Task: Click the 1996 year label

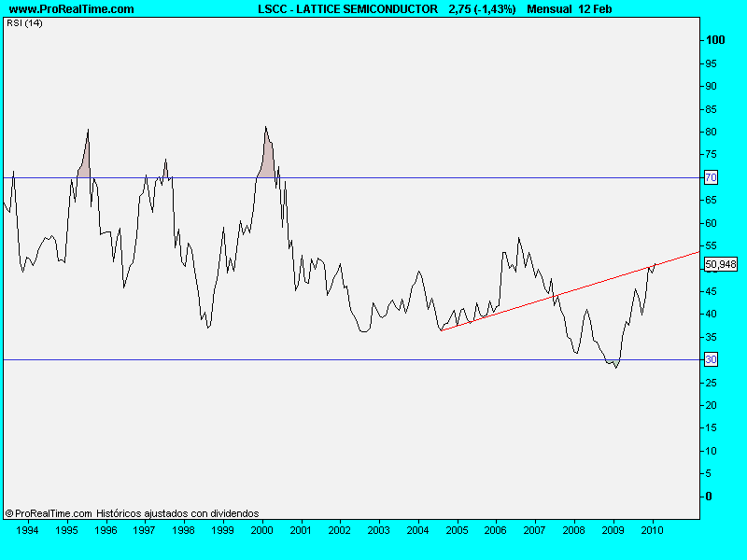Action: pyautogui.click(x=106, y=530)
